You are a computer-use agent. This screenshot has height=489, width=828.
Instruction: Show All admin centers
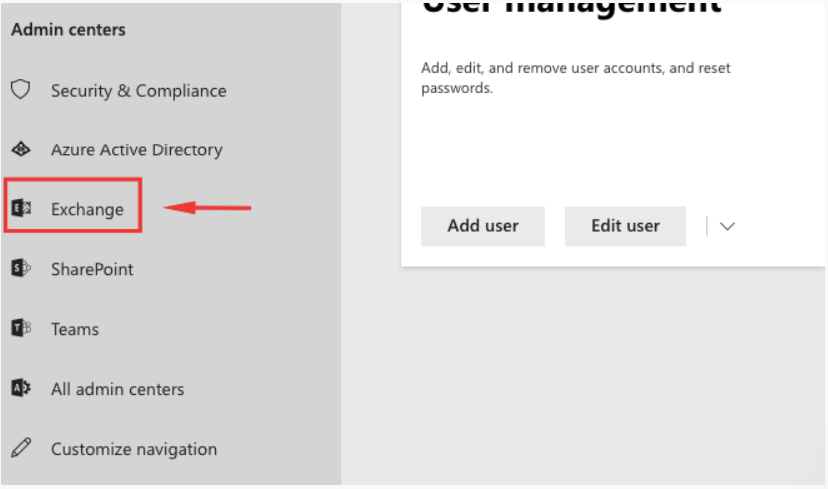[x=117, y=389]
